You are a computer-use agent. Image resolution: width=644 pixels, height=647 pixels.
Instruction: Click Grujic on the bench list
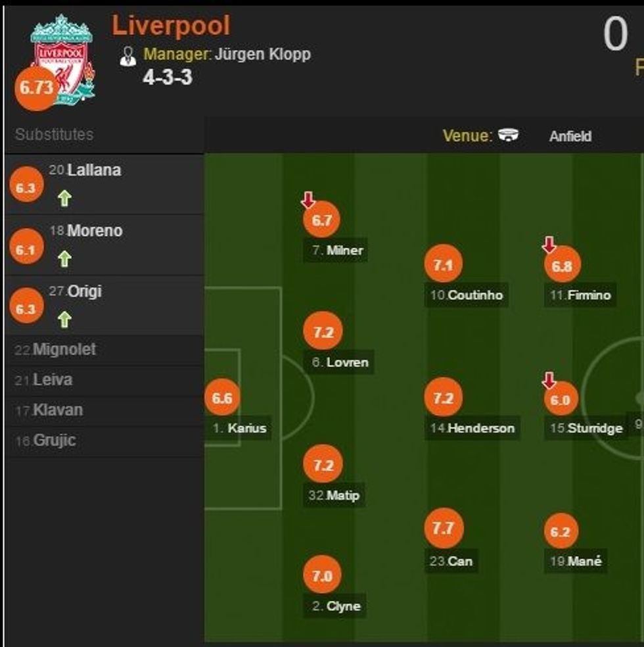pyautogui.click(x=54, y=441)
